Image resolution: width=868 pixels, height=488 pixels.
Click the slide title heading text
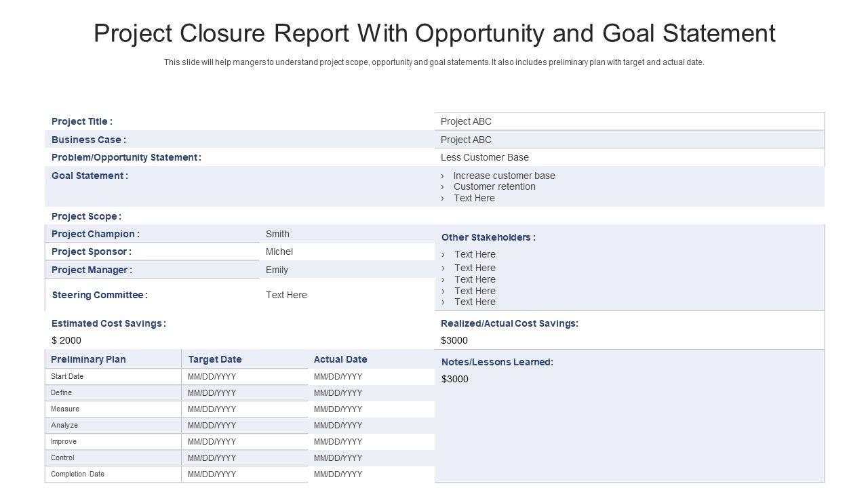(434, 33)
